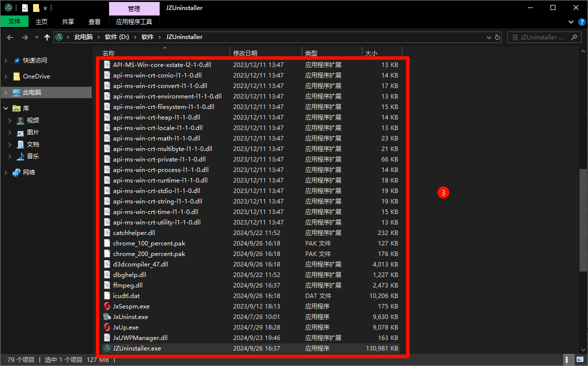
Task: Refresh the current folder view
Action: click(x=497, y=37)
